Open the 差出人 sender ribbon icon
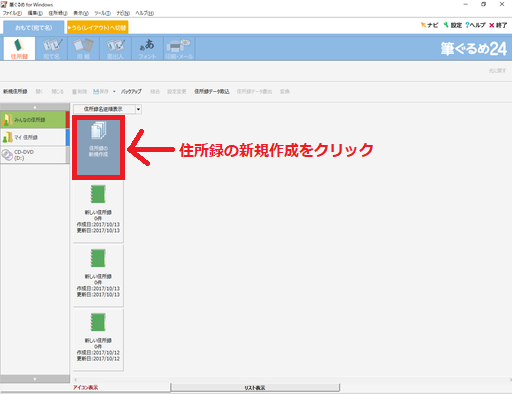The height and width of the screenshot is (394, 512). click(x=115, y=48)
